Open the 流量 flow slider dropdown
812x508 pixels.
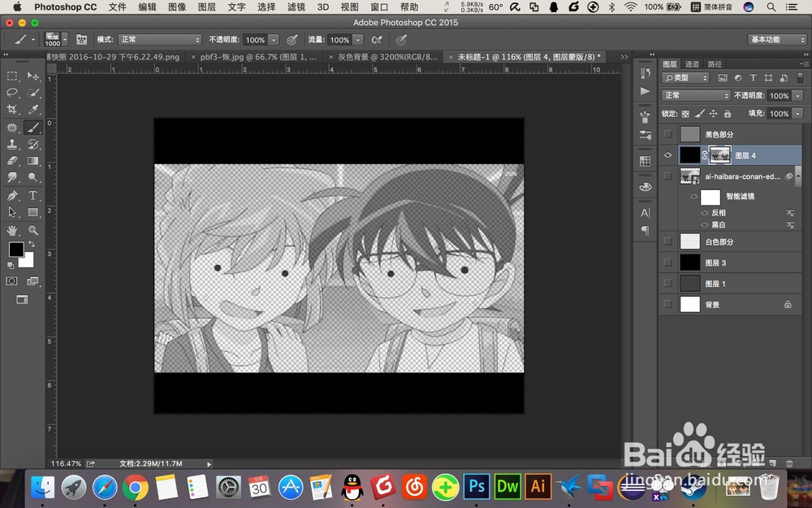tap(358, 39)
